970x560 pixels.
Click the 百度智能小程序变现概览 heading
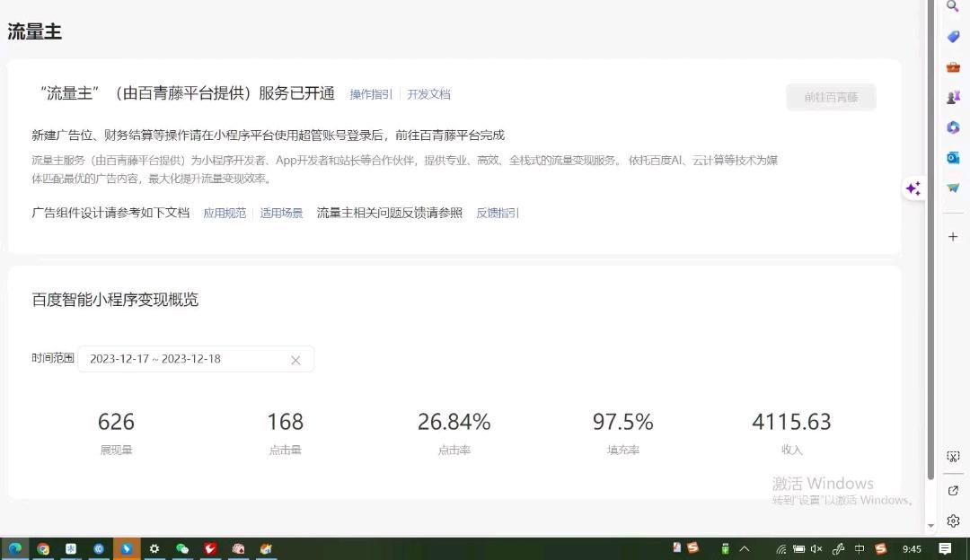click(x=115, y=300)
